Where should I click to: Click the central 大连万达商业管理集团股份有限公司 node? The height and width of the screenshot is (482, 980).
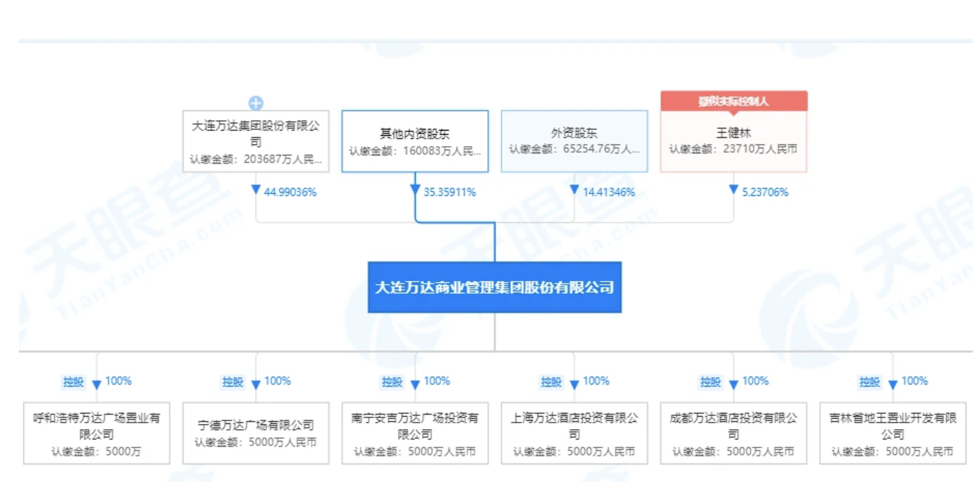495,287
